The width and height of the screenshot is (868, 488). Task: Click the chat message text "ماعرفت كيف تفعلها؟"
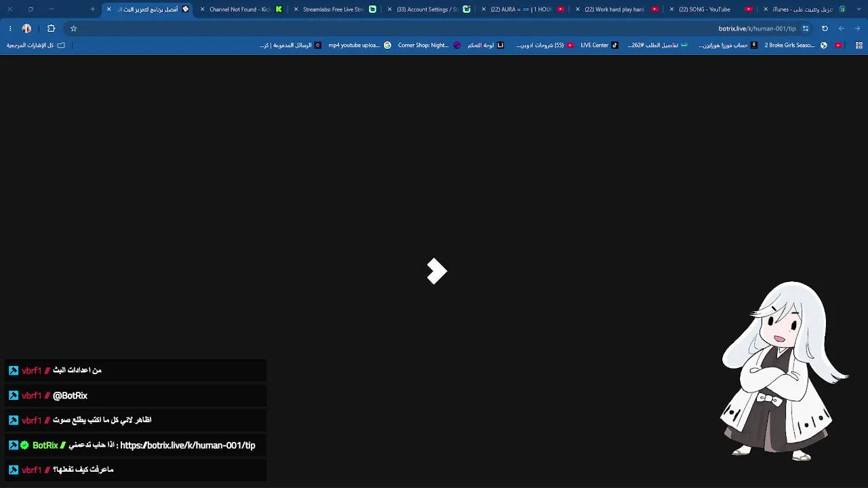(x=83, y=470)
